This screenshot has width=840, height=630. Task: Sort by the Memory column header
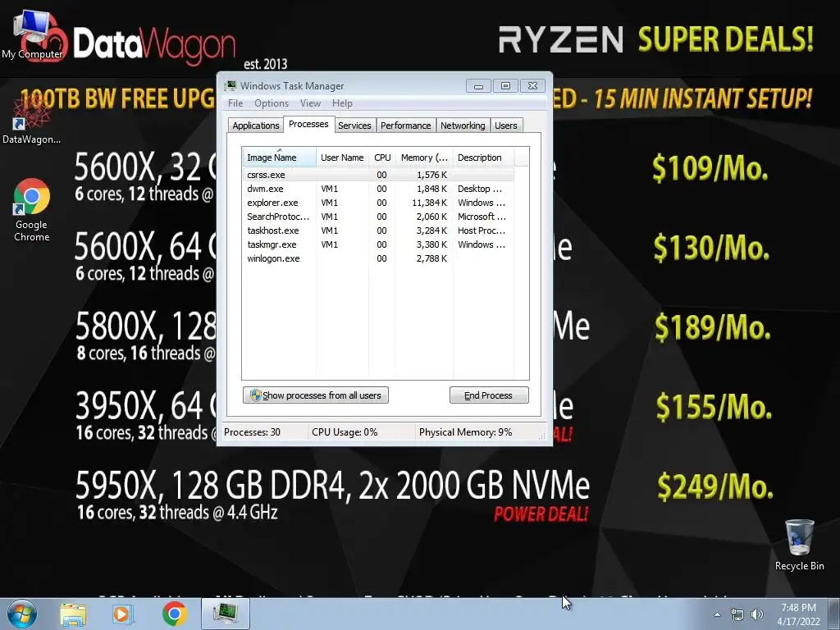[424, 157]
